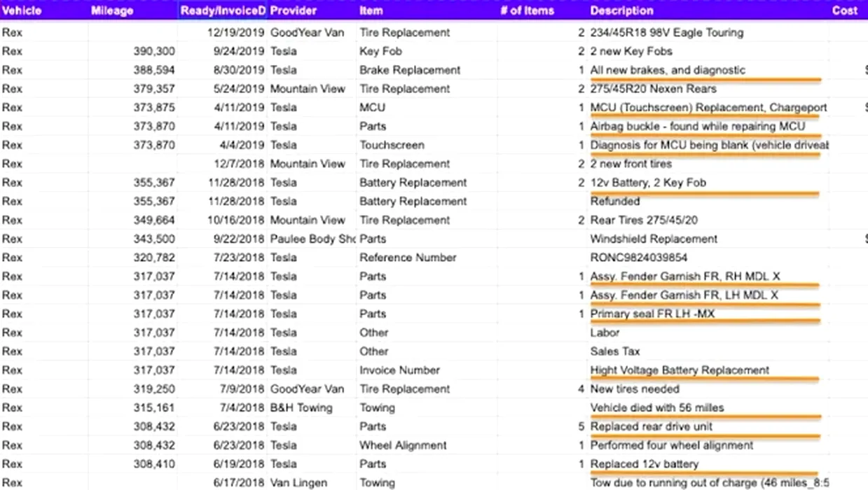Click the date 12/7/2018
The image size is (868, 490).
point(239,164)
